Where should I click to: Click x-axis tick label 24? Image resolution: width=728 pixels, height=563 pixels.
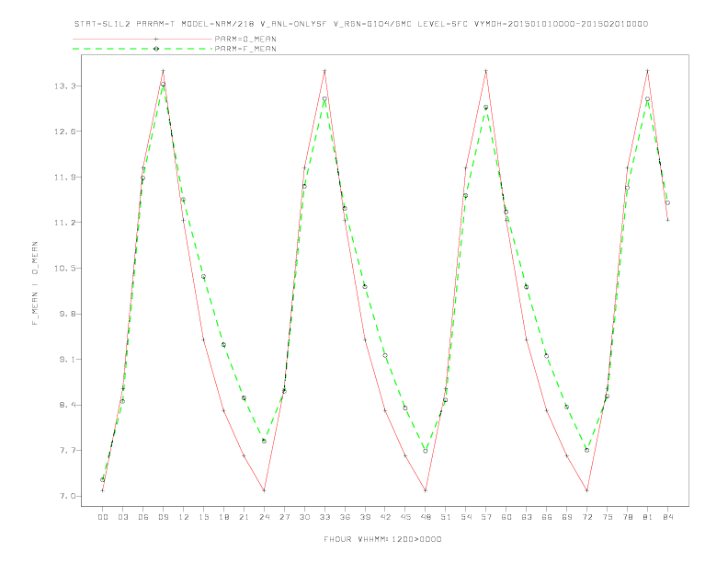tap(264, 517)
